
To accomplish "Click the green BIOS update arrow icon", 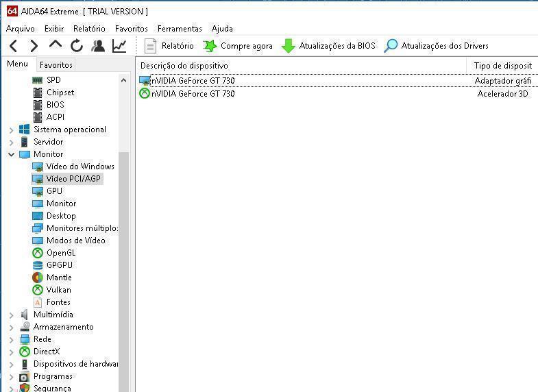I will (289, 46).
